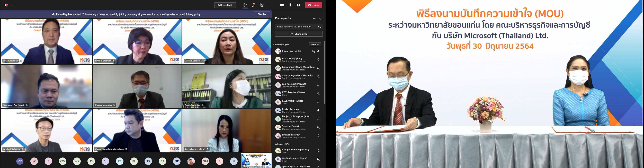Click the TS participant avatar in bottom strip
Screen dimensions: 644x168
148,161
